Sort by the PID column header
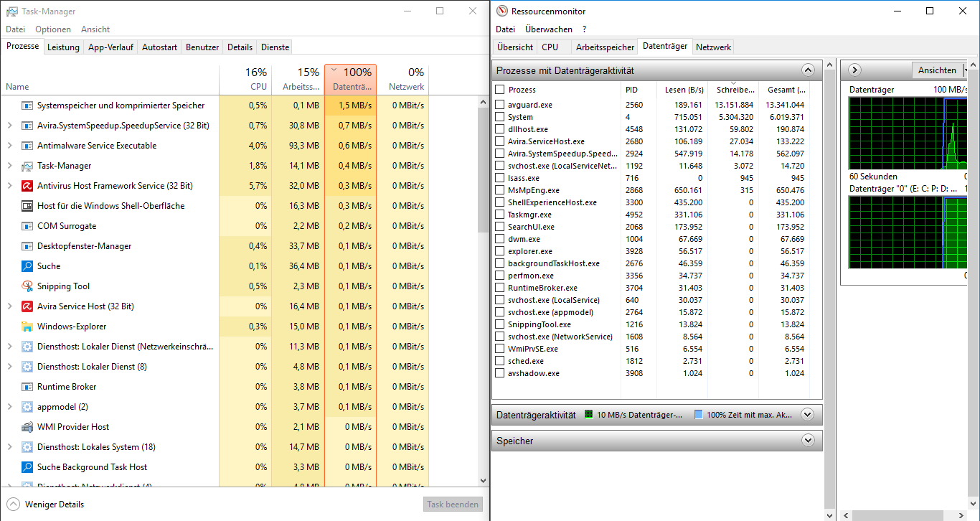Screen dimensions: 980x521 (640, 90)
